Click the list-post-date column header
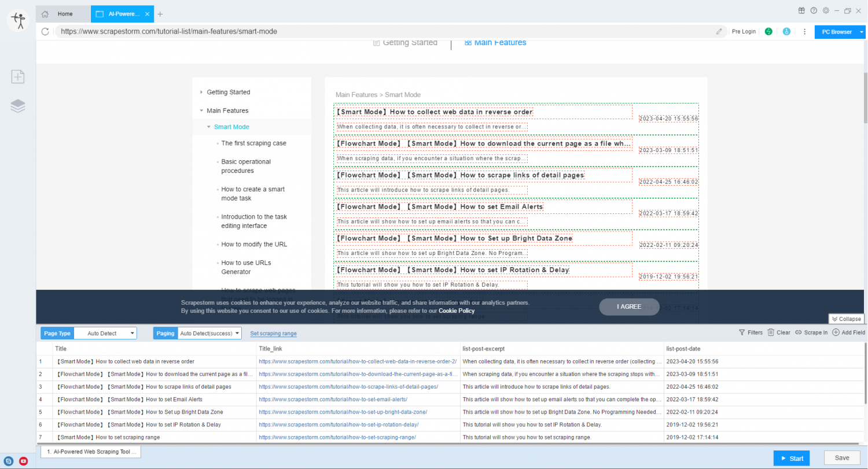This screenshot has height=469, width=868. point(764,348)
